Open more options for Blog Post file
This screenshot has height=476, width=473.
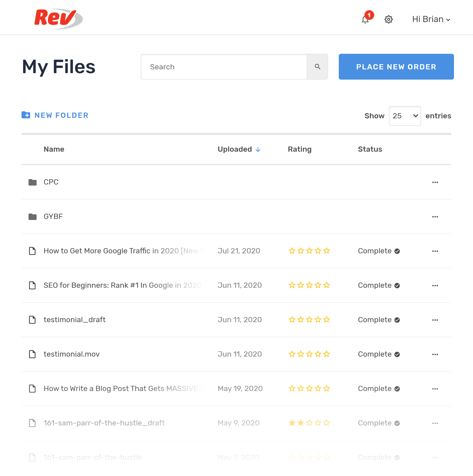pos(435,389)
